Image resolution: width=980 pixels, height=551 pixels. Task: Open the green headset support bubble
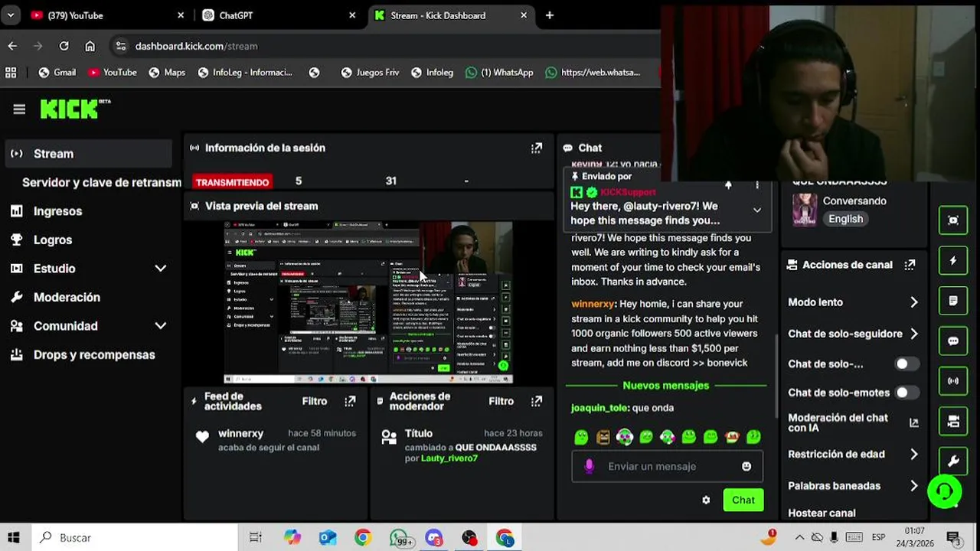tap(945, 491)
